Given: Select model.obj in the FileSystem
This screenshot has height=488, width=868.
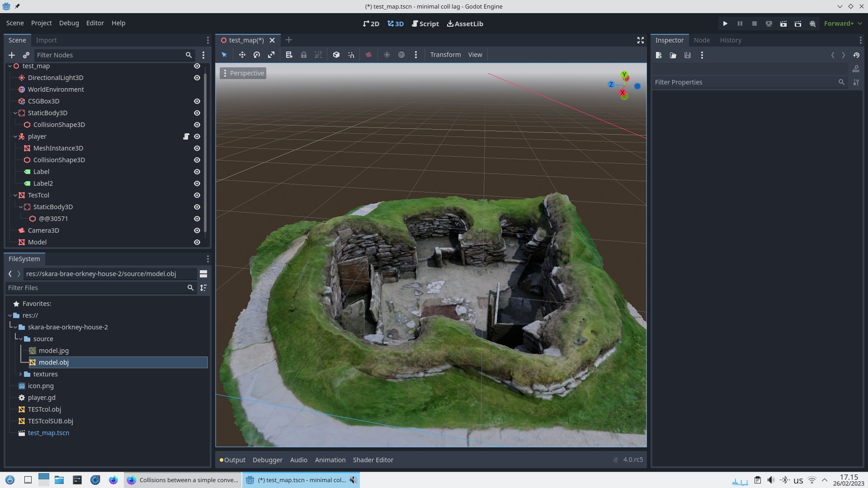Looking at the screenshot, I should pos(53,362).
